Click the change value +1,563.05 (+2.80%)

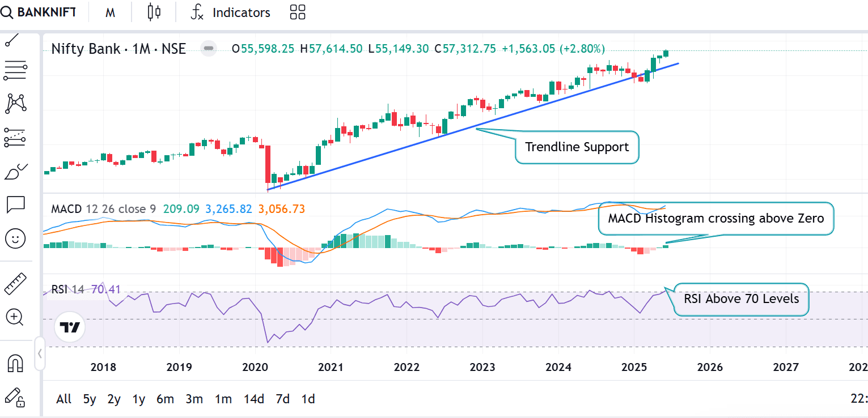pyautogui.click(x=553, y=49)
